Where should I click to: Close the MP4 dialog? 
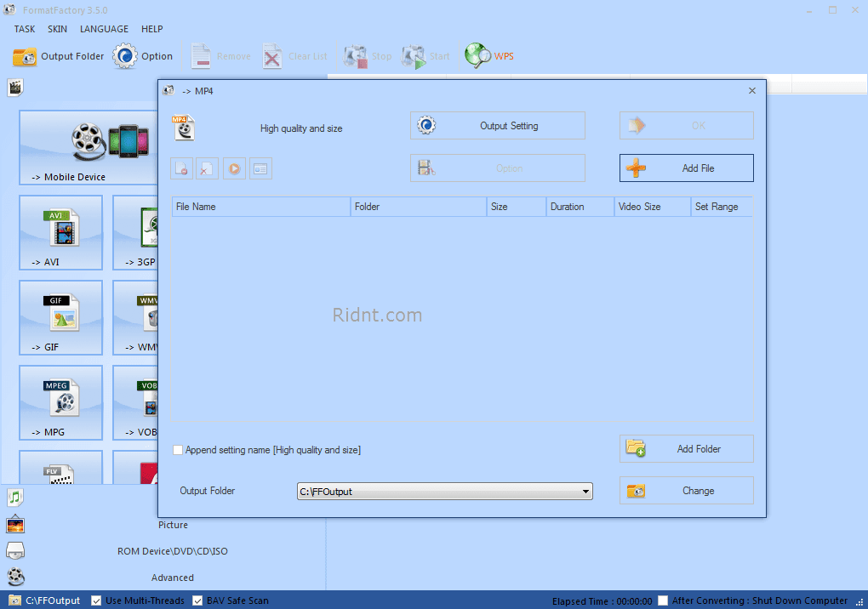click(x=751, y=91)
